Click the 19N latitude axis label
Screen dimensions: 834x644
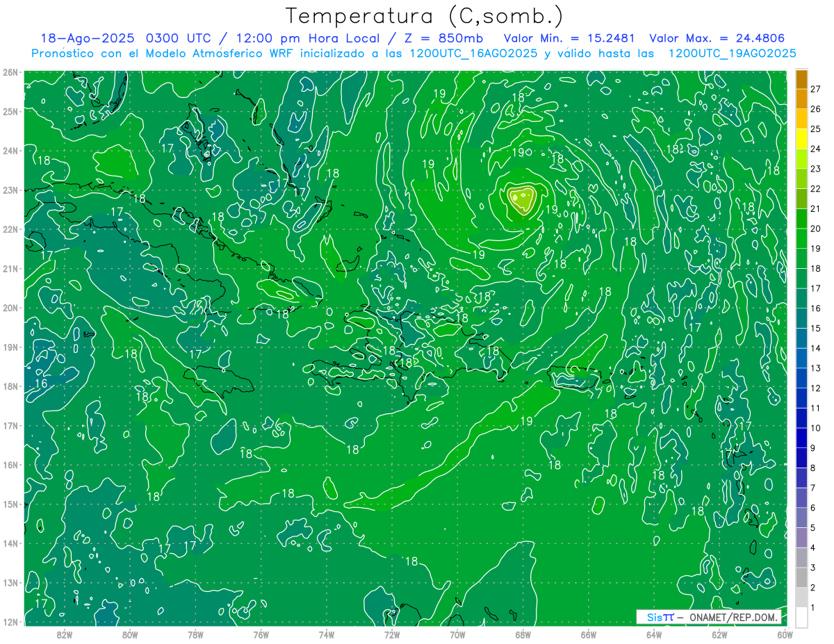(x=10, y=347)
